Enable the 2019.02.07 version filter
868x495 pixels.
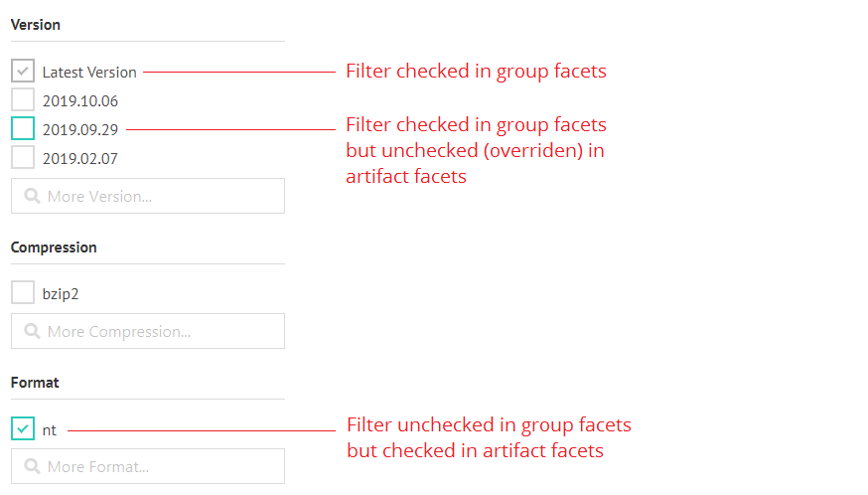click(23, 157)
